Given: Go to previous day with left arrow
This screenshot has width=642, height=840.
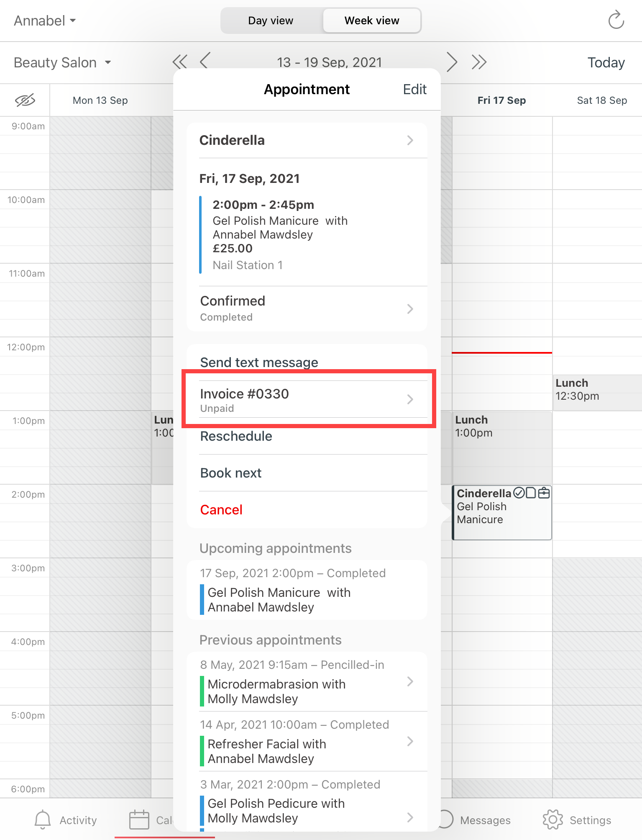Looking at the screenshot, I should pyautogui.click(x=205, y=61).
